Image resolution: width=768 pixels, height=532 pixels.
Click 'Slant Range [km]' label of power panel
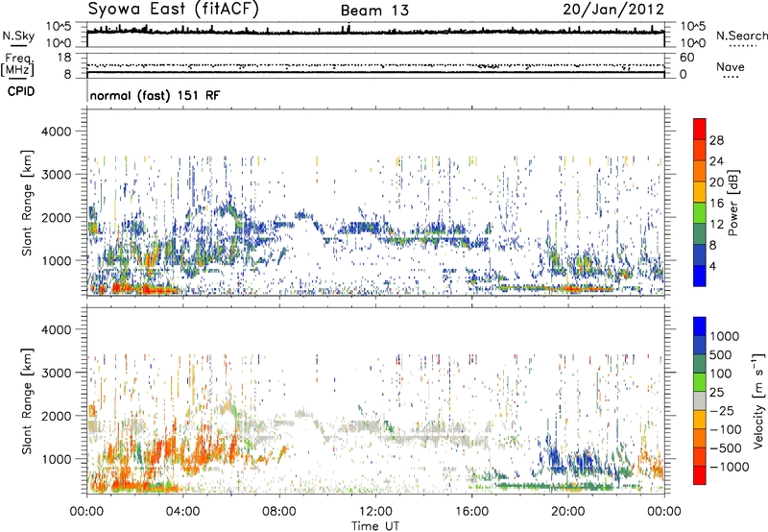click(27, 203)
